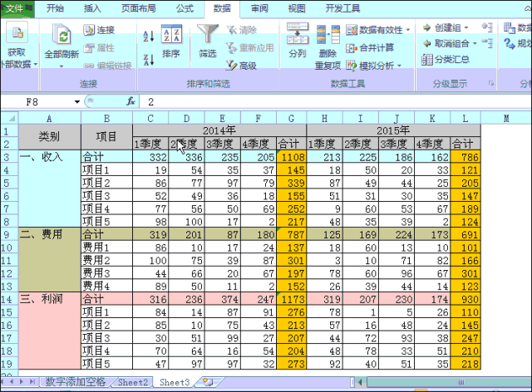Click the Ungroup command

point(446,43)
